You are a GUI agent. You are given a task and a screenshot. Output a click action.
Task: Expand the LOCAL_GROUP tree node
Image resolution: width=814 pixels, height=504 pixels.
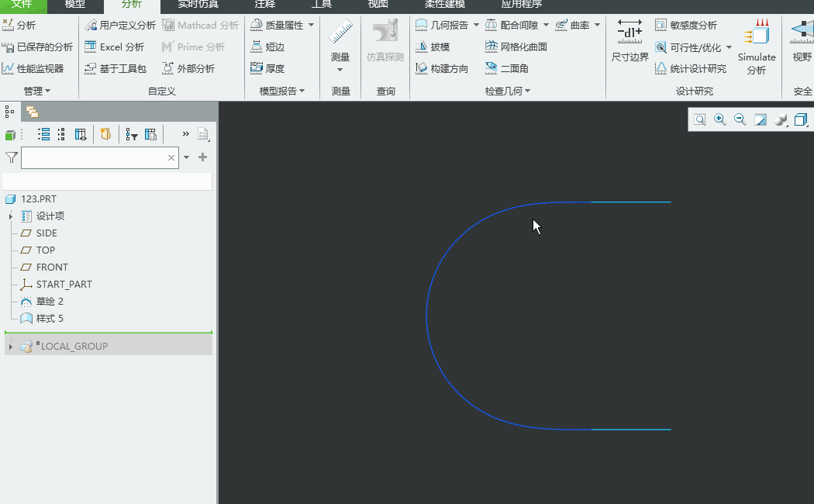tap(10, 346)
